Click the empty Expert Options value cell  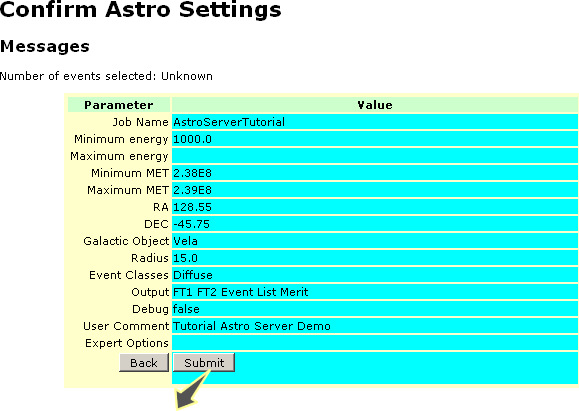[375, 343]
